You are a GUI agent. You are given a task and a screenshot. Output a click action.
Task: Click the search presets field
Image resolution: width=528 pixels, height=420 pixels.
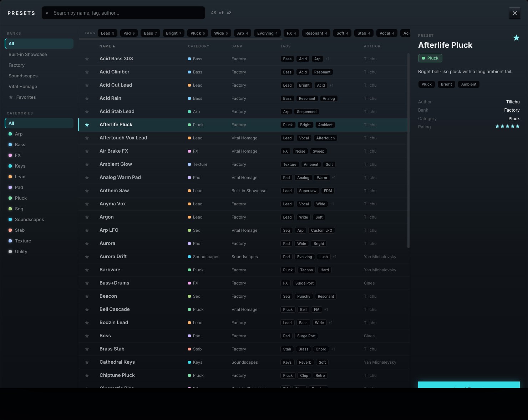click(x=123, y=13)
